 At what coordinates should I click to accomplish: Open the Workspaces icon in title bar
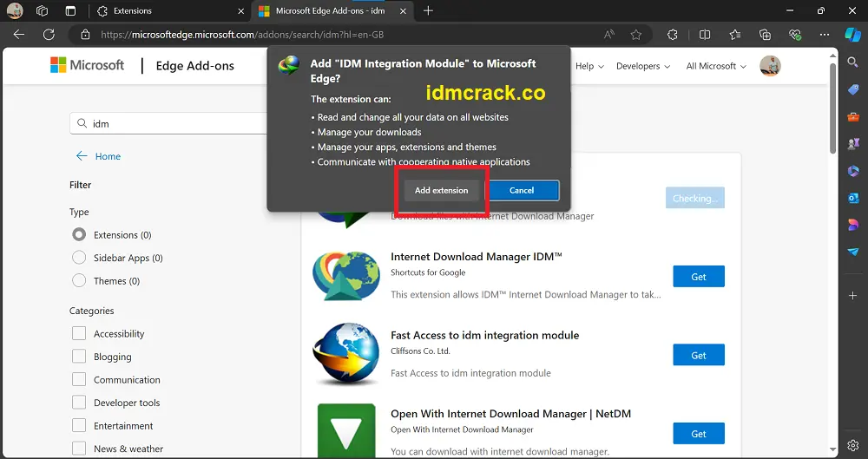point(42,10)
